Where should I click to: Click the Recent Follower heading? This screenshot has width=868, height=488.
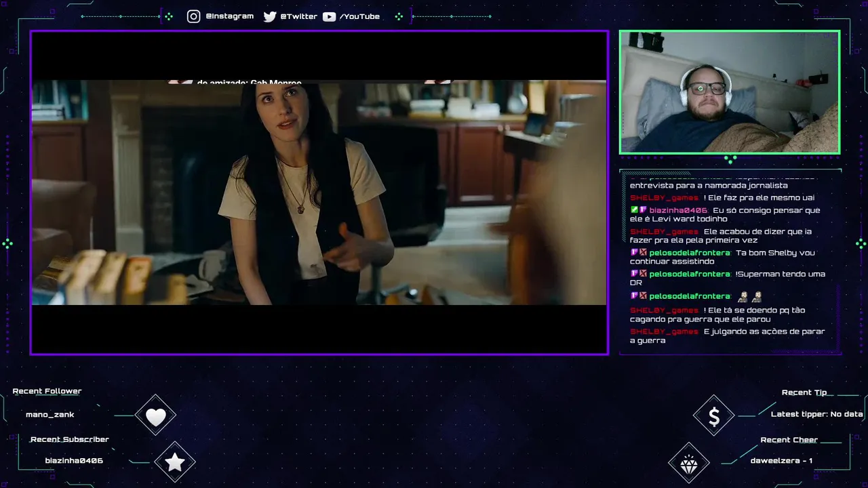tap(47, 391)
